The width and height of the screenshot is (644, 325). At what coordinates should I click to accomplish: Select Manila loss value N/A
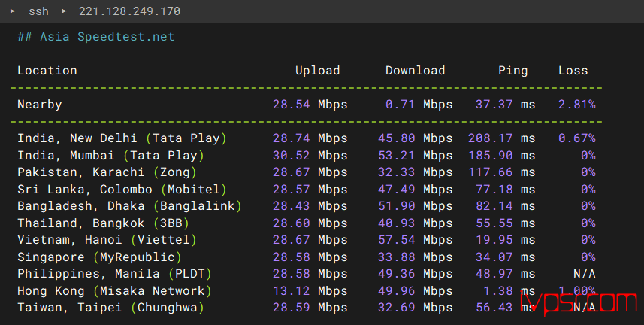[584, 274]
